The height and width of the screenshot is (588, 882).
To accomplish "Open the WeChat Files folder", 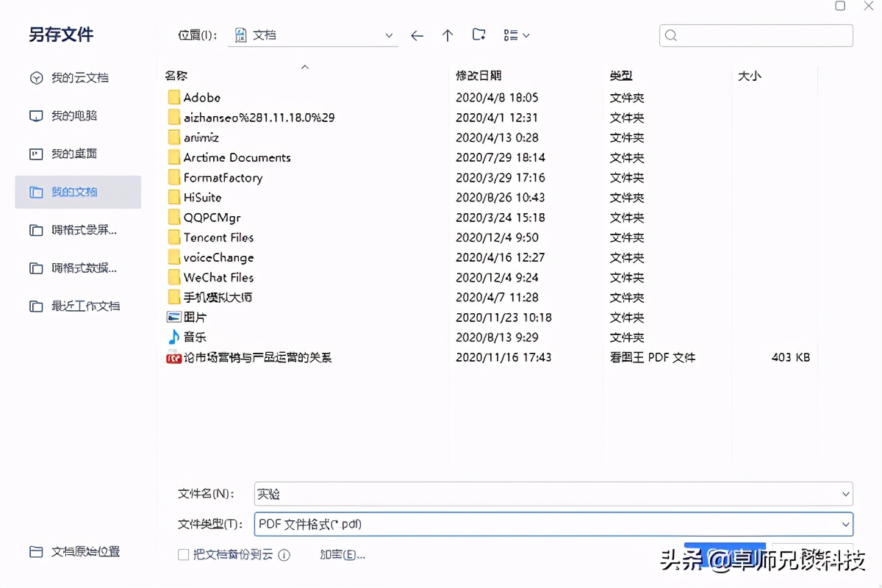I will pyautogui.click(x=218, y=277).
